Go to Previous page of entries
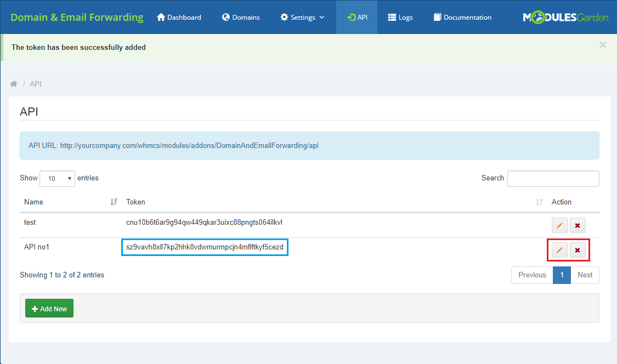This screenshot has height=364, width=617. click(x=532, y=275)
